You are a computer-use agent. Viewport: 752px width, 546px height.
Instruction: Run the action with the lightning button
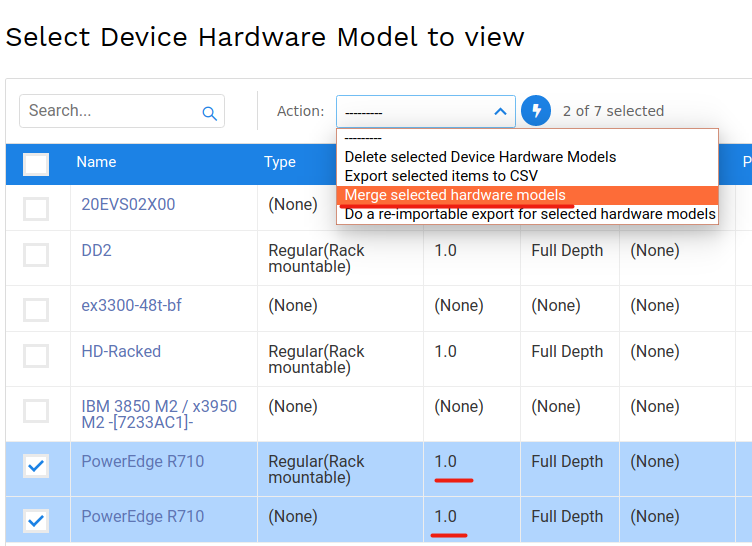coord(536,111)
